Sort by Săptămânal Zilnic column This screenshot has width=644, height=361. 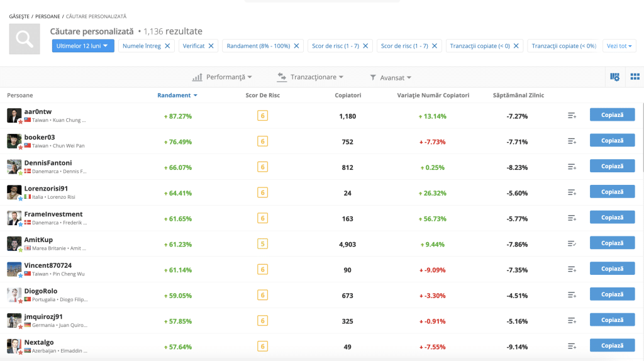(x=518, y=95)
